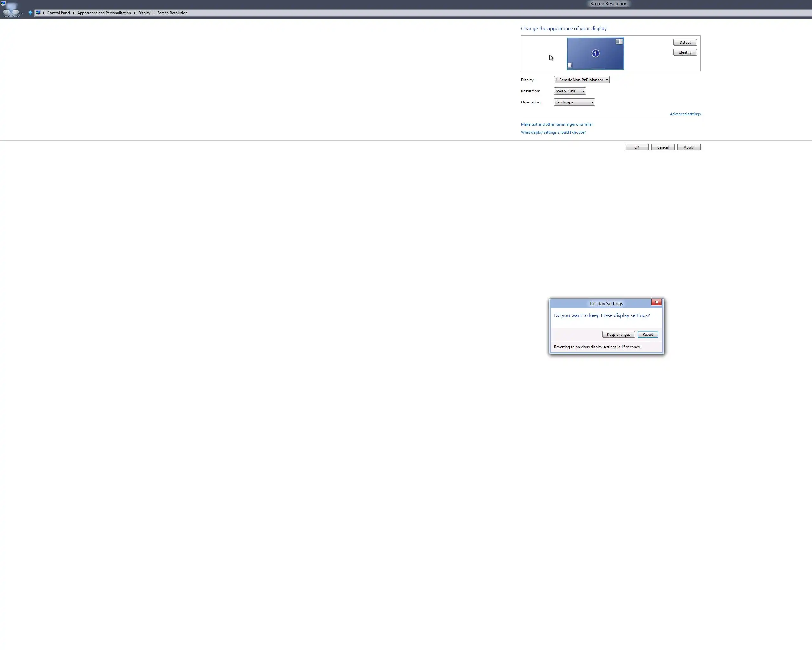Click the window icon in title bar
This screenshot has height=650, width=812.
point(3,3)
